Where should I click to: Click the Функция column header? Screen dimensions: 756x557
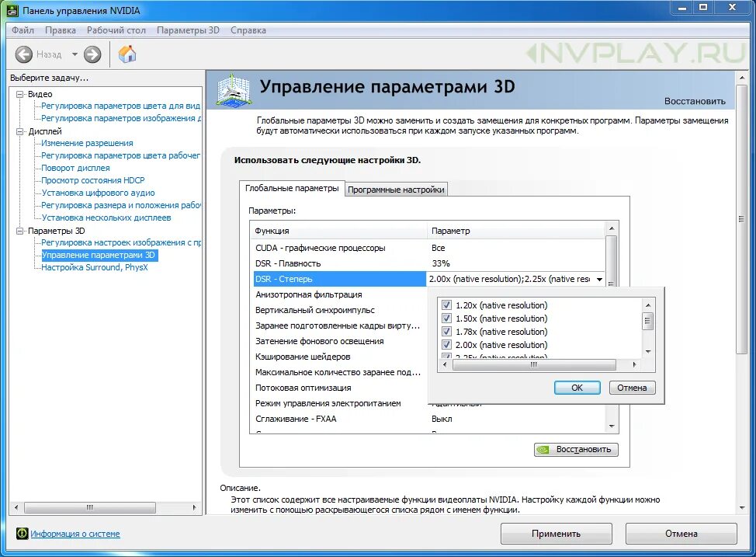pos(338,231)
